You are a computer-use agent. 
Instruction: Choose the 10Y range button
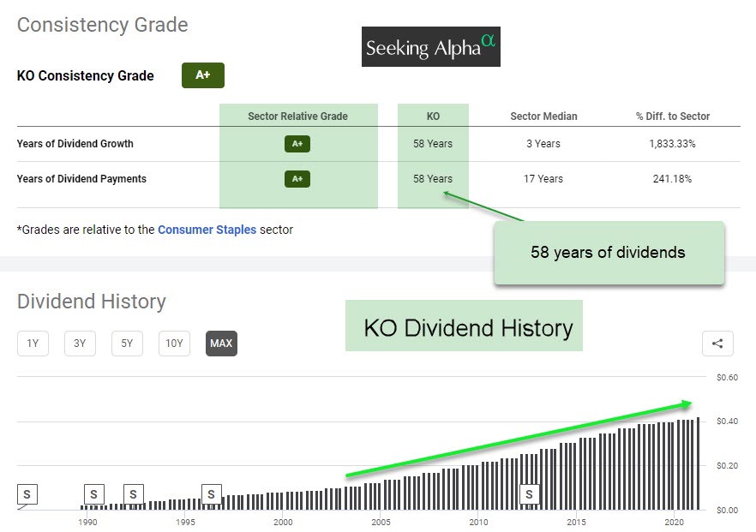point(174,344)
